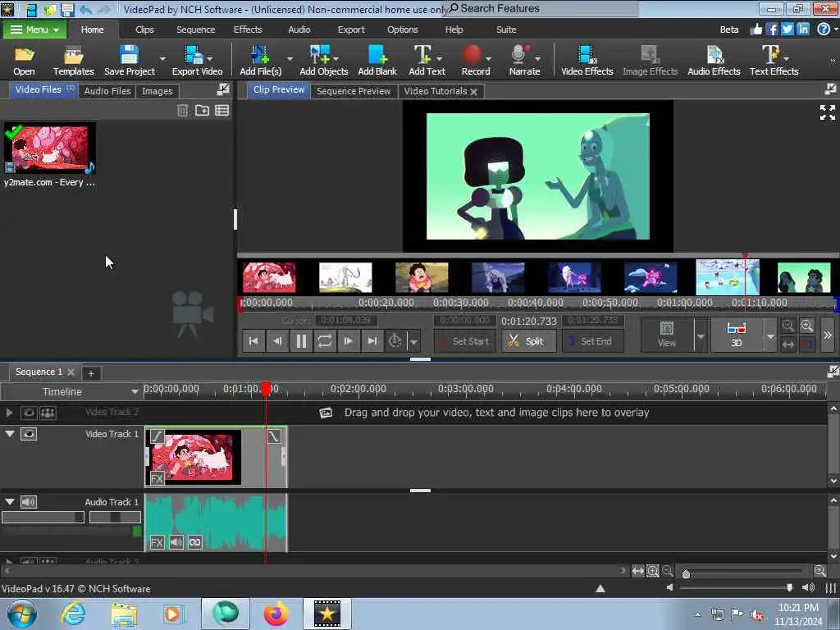Switch the clip bin to list view icon
The width and height of the screenshot is (840, 630).
point(221,111)
